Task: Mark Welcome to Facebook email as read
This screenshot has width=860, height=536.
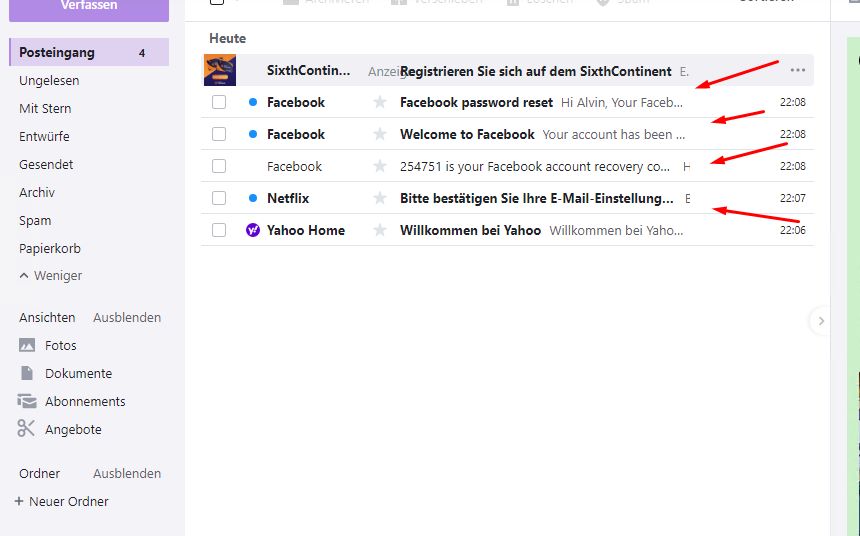Action: [x=253, y=134]
